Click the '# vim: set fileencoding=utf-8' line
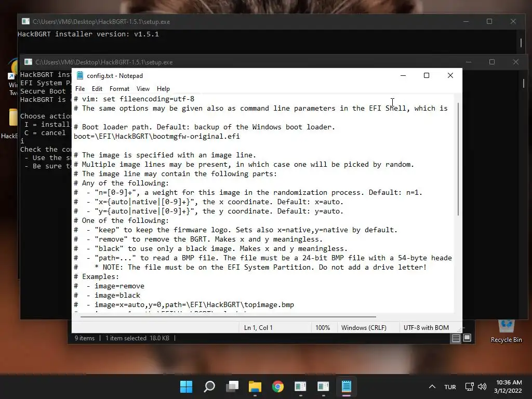 coord(134,99)
